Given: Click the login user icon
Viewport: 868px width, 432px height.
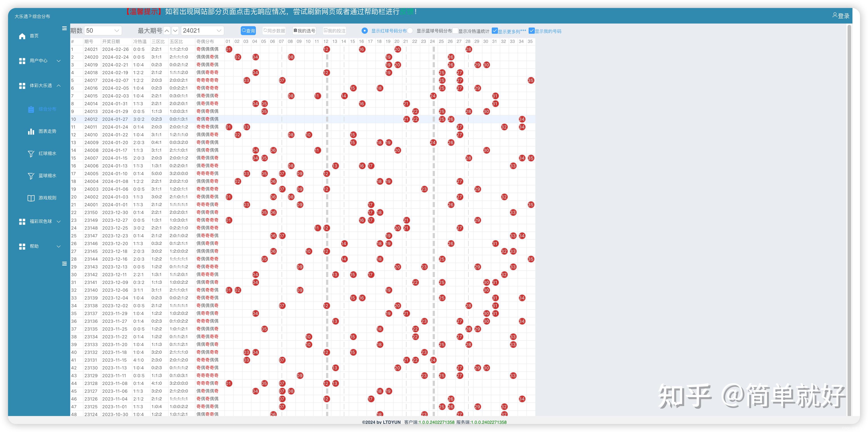Looking at the screenshot, I should [x=835, y=15].
